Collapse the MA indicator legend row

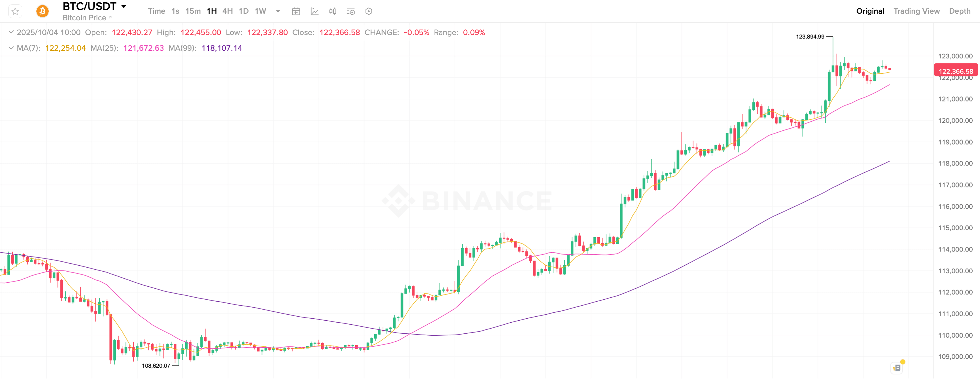(x=11, y=48)
